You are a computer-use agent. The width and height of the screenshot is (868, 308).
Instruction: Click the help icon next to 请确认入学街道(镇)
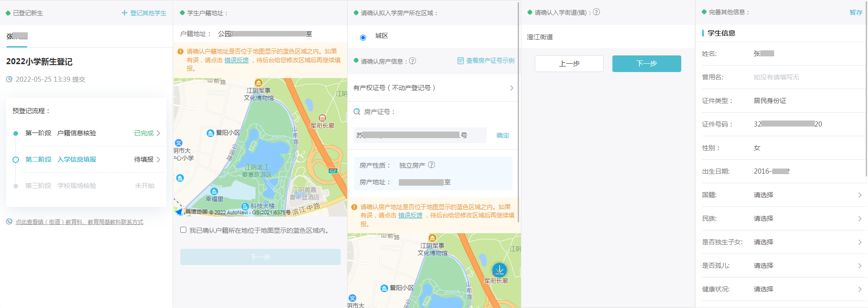coord(597,12)
